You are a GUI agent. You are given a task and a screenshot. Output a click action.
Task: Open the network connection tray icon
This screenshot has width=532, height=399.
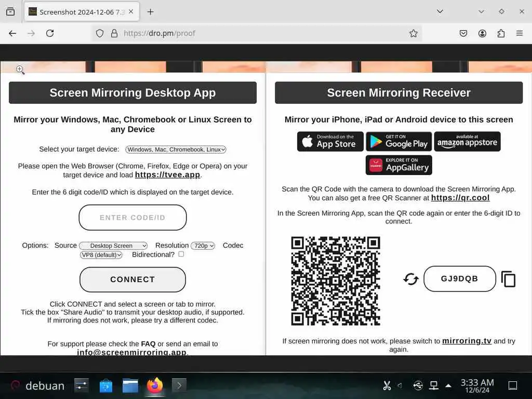pos(433,385)
